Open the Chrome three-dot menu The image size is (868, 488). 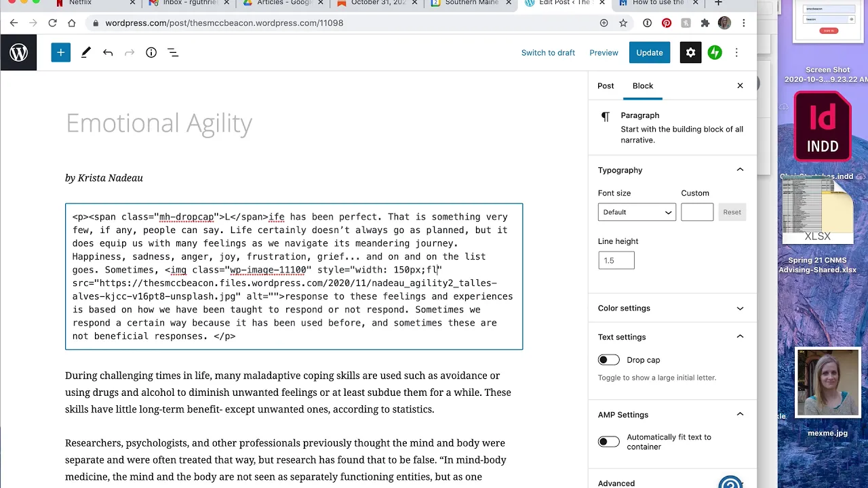[x=743, y=22]
